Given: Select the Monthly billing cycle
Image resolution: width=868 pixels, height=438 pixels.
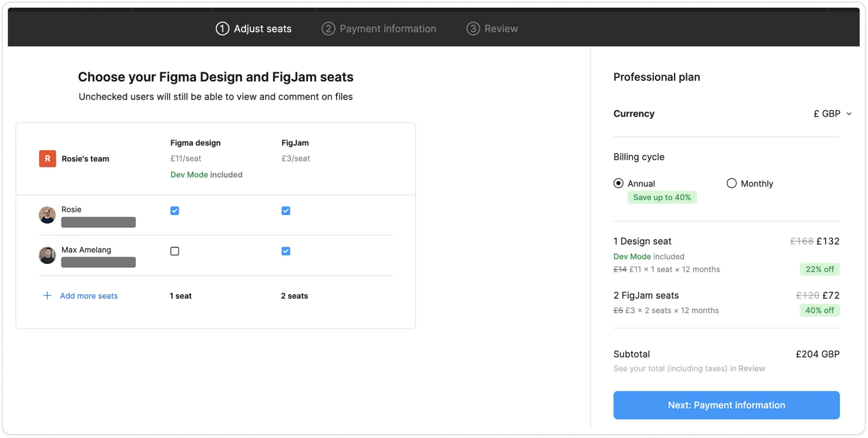Looking at the screenshot, I should coord(732,183).
